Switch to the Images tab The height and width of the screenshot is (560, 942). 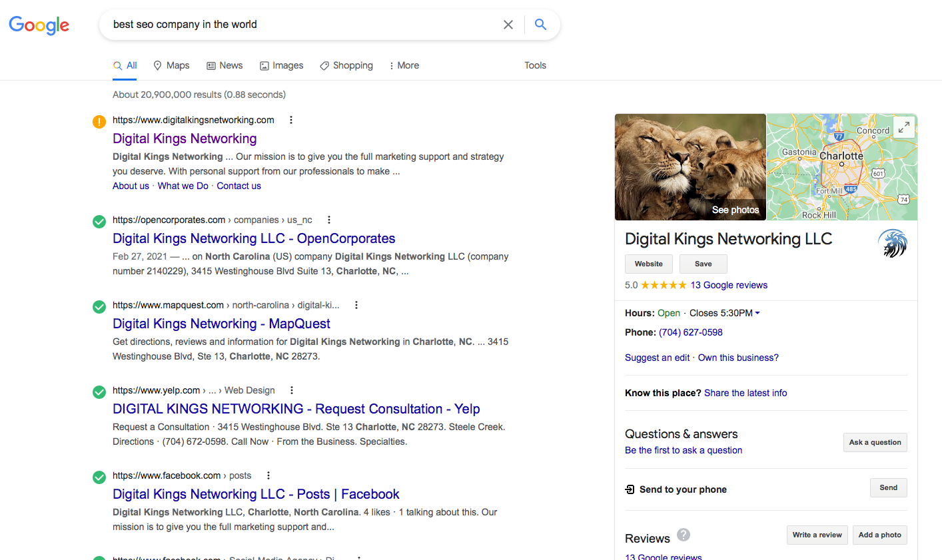tap(281, 65)
